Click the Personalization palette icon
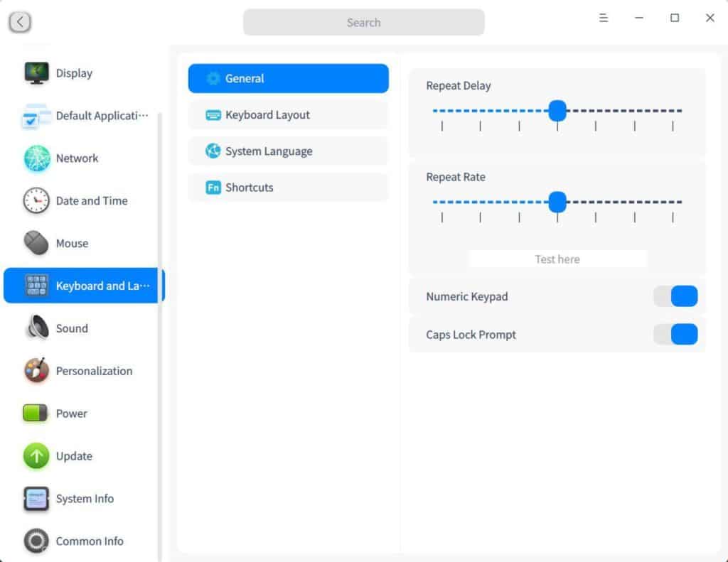Image resolution: width=728 pixels, height=562 pixels. 36,371
